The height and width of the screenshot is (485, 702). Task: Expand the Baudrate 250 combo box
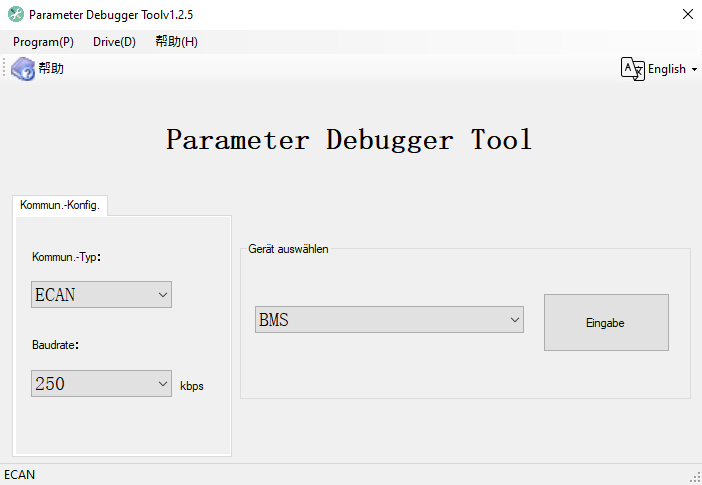point(101,383)
